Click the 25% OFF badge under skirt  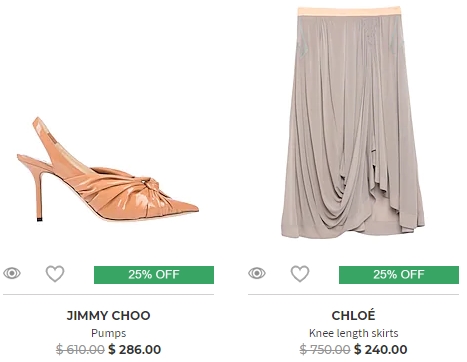[x=399, y=275]
